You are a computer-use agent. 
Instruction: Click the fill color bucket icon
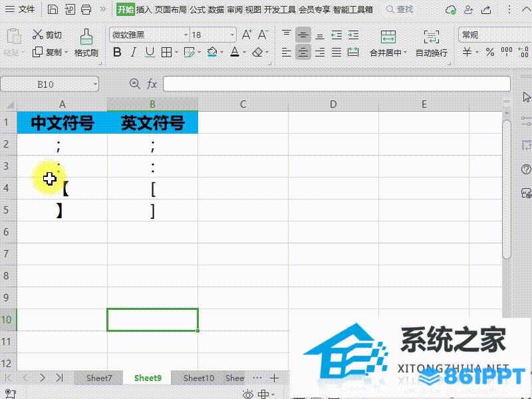(x=212, y=53)
